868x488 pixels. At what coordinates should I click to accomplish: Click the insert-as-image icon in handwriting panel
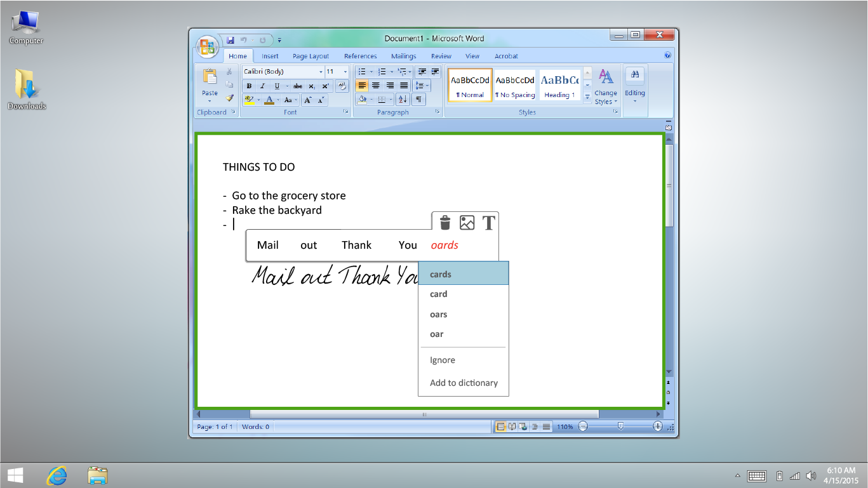point(467,223)
